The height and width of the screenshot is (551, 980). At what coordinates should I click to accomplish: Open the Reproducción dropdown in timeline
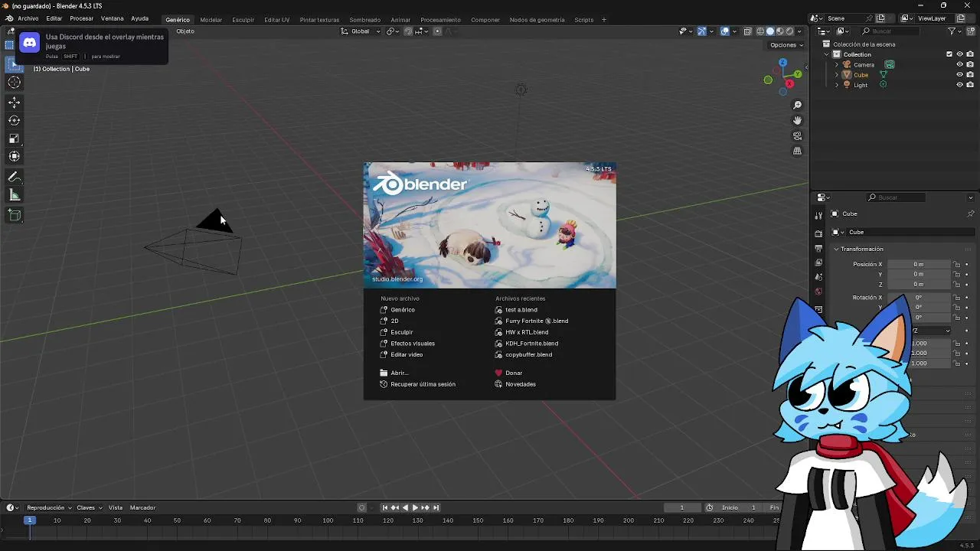tap(49, 507)
